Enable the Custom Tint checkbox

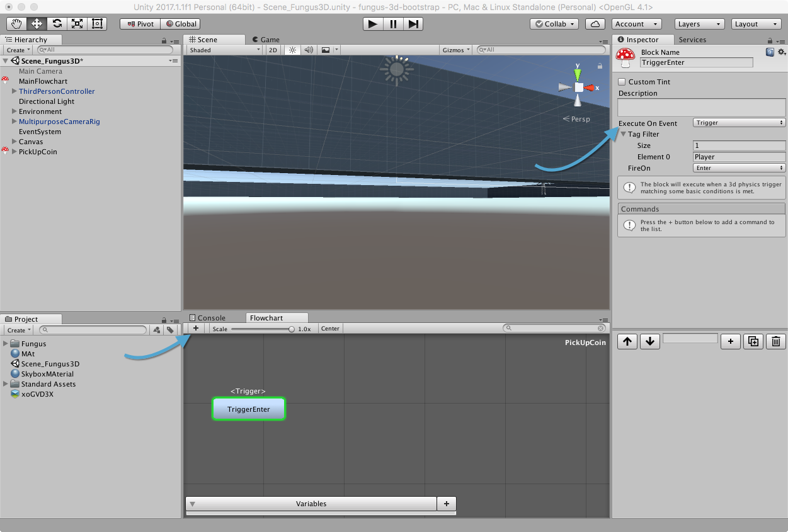click(622, 82)
